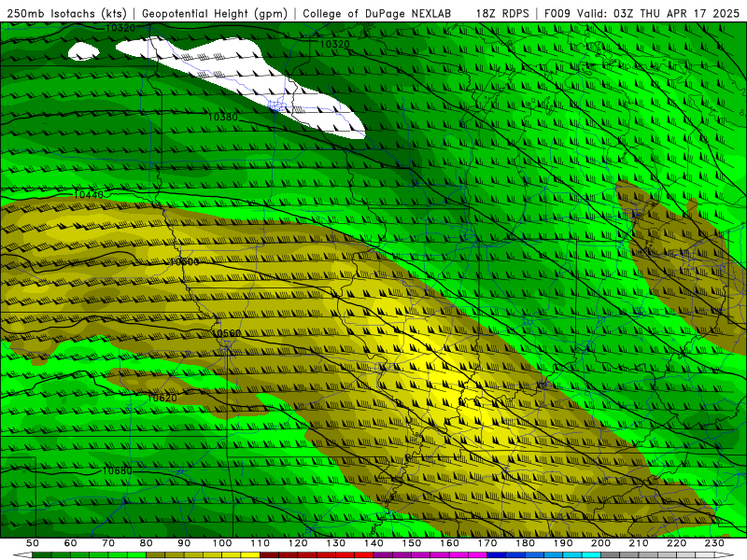Click the 160 value on the color scale
Screen dimensions: 747x560
449,543
